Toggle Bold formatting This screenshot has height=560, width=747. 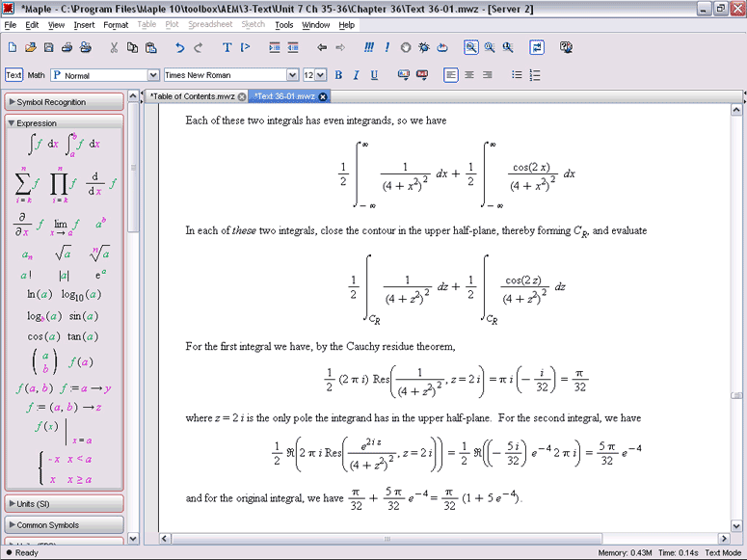[x=337, y=75]
